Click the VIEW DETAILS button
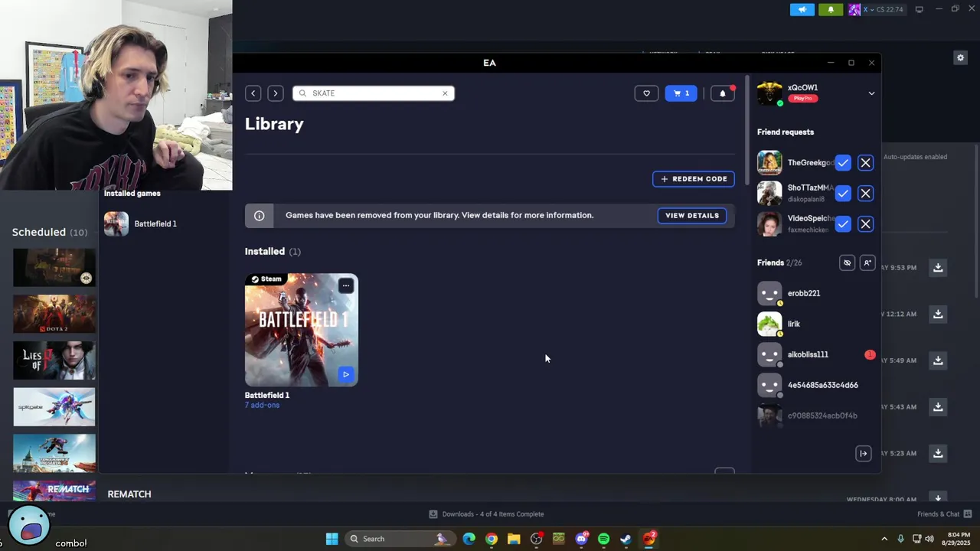 tap(692, 216)
